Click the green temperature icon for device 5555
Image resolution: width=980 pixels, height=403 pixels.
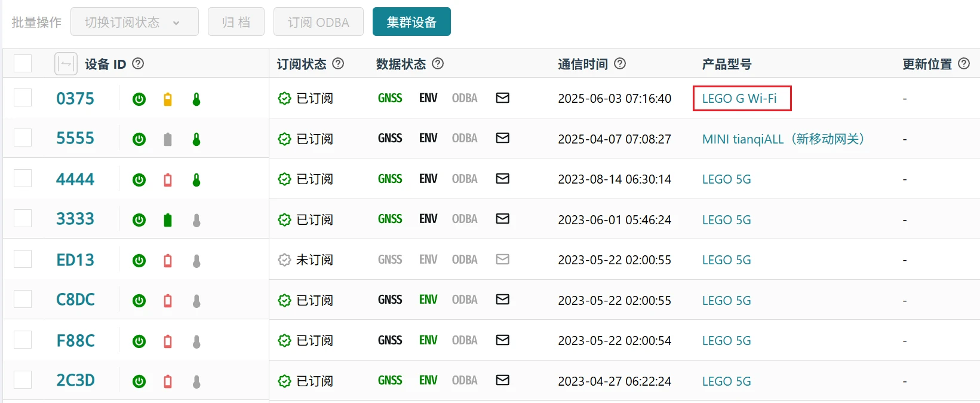tap(196, 139)
